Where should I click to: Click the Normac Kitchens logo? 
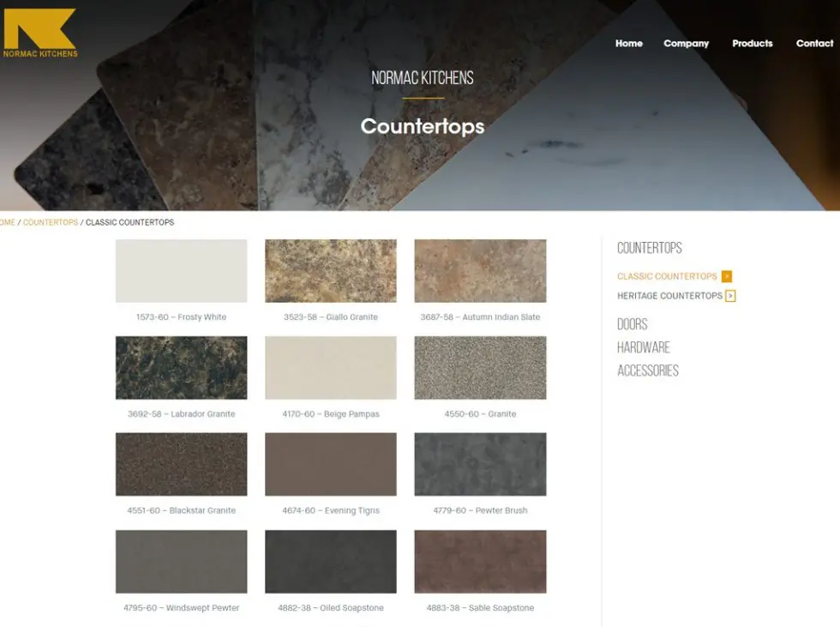click(x=40, y=33)
